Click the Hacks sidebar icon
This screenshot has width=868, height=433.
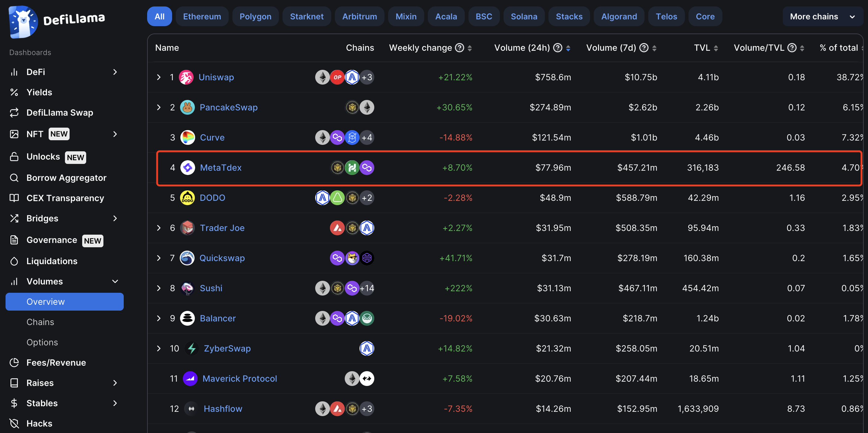tap(14, 423)
